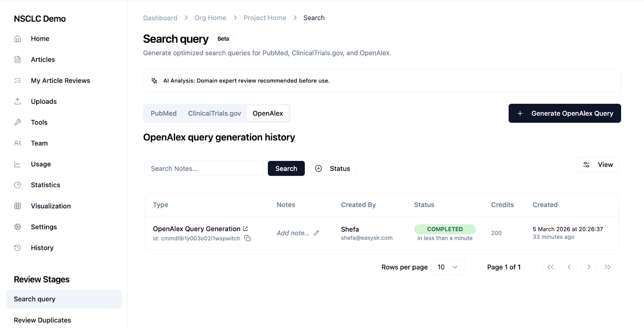The image size is (644, 328).
Task: Click the dark Search button
Action: point(286,168)
